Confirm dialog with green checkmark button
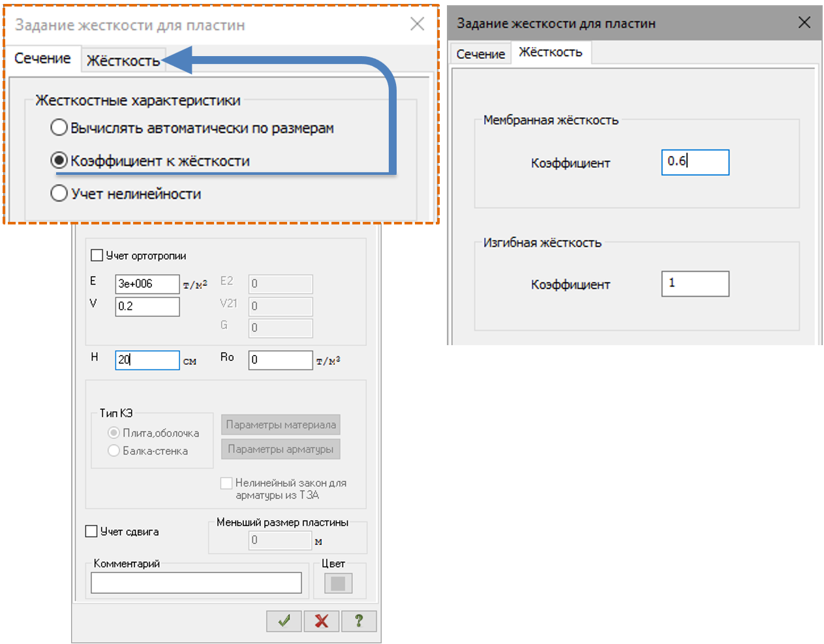This screenshot has height=644, width=824. [284, 621]
